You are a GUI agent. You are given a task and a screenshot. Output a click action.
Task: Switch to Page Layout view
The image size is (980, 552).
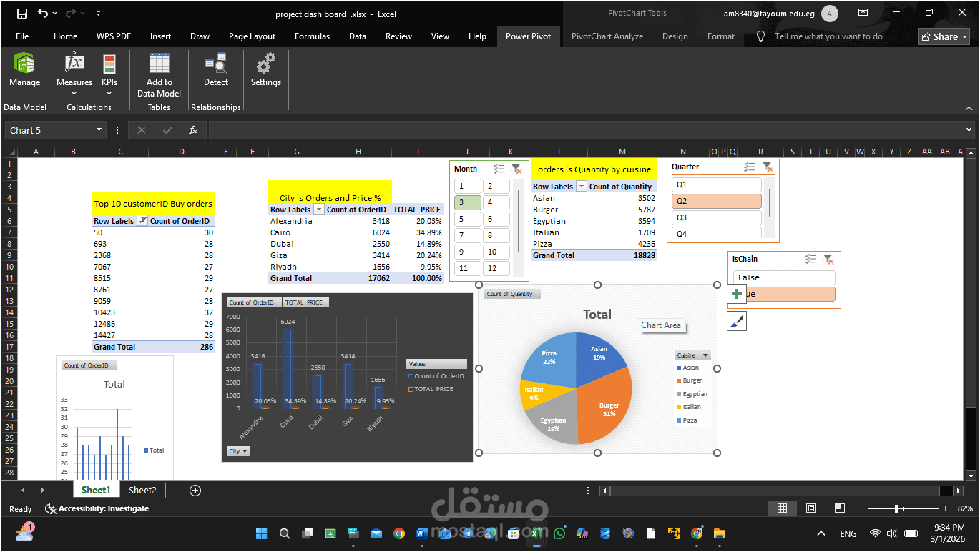(x=810, y=508)
